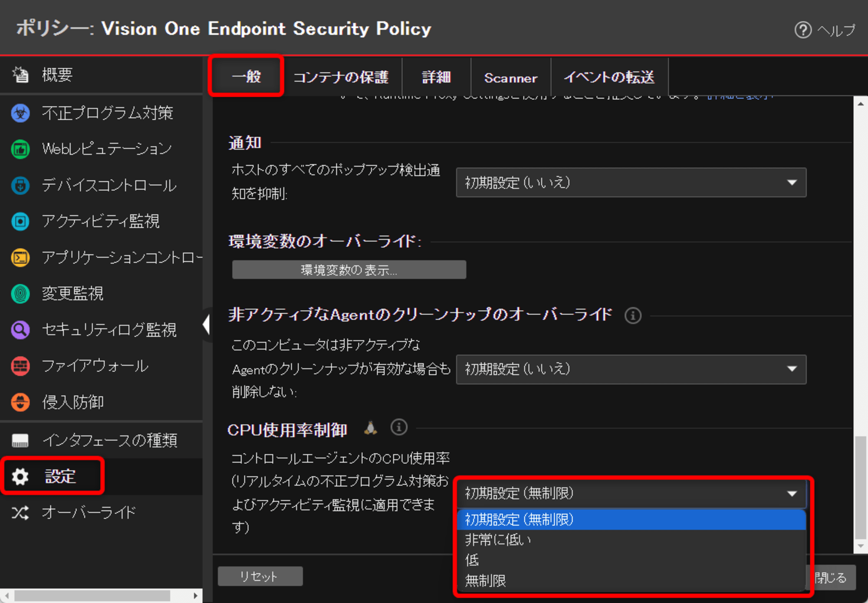The image size is (868, 603).
Task: Switch to the Scanner tab
Action: pos(511,77)
